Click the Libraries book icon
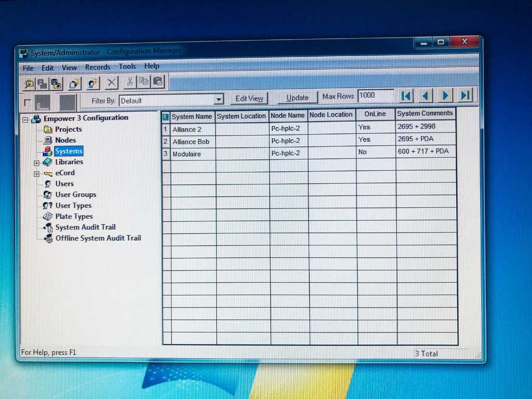This screenshot has width=532, height=399. coord(47,162)
